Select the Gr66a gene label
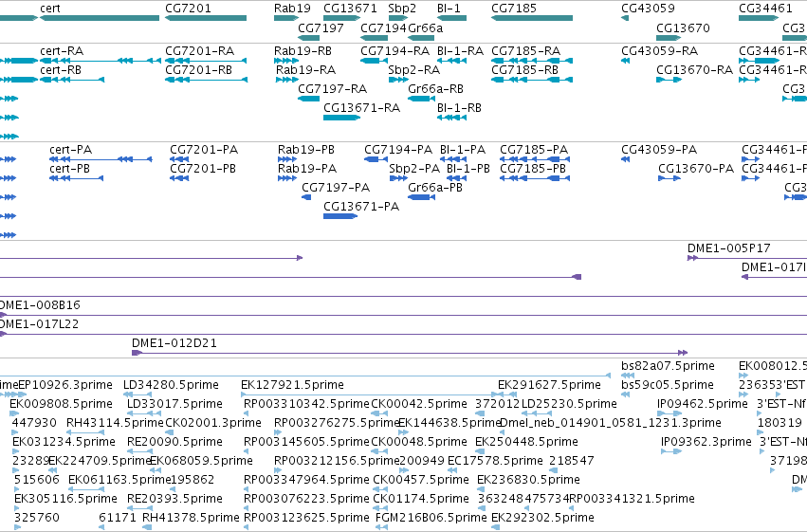The height and width of the screenshot is (532, 807). point(425,28)
